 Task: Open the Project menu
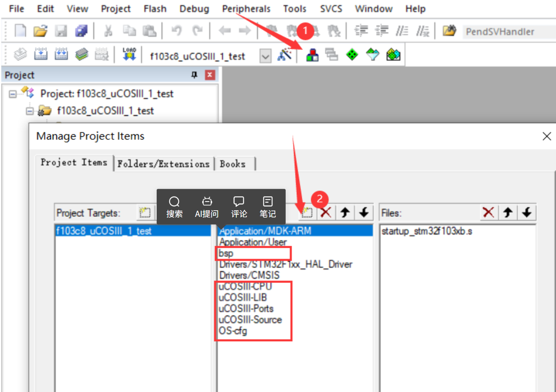(x=116, y=9)
